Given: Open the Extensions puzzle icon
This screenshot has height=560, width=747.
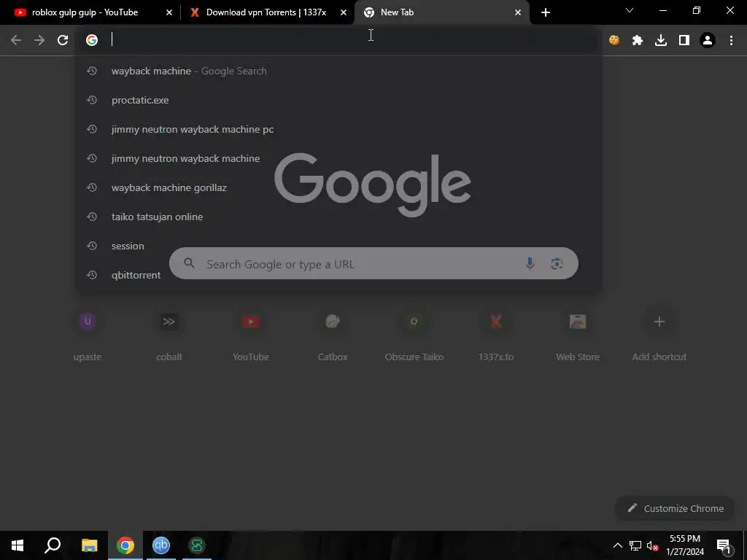Looking at the screenshot, I should click(x=638, y=40).
